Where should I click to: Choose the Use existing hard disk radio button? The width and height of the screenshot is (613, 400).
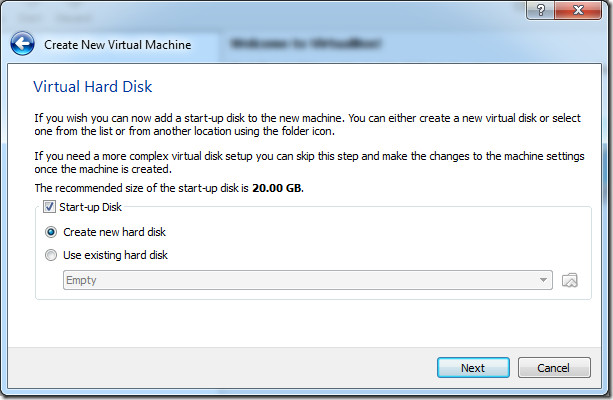pyautogui.click(x=51, y=255)
